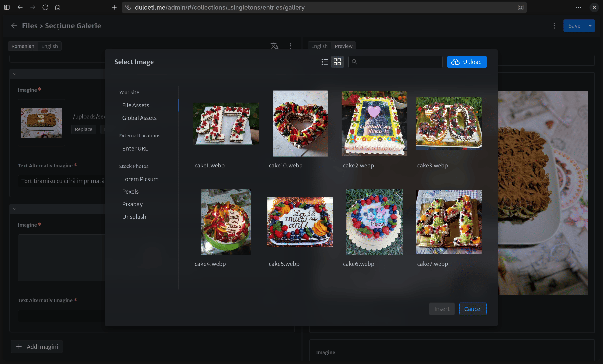The image size is (603, 364).
Task: Click the translate icon above the editor
Action: coord(274,46)
